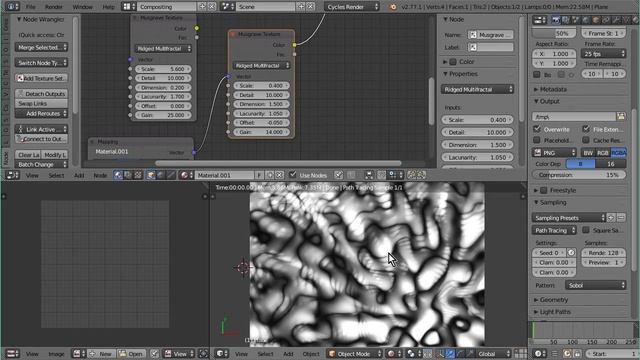The image size is (640, 360).
Task: Select the compositing nodes tree type icon
Action: (x=128, y=175)
